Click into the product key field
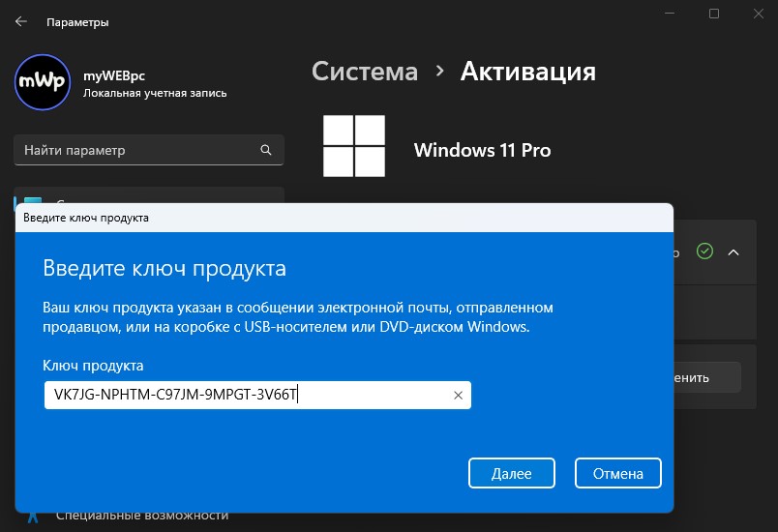Viewport: 778px width, 532px height. [257, 396]
